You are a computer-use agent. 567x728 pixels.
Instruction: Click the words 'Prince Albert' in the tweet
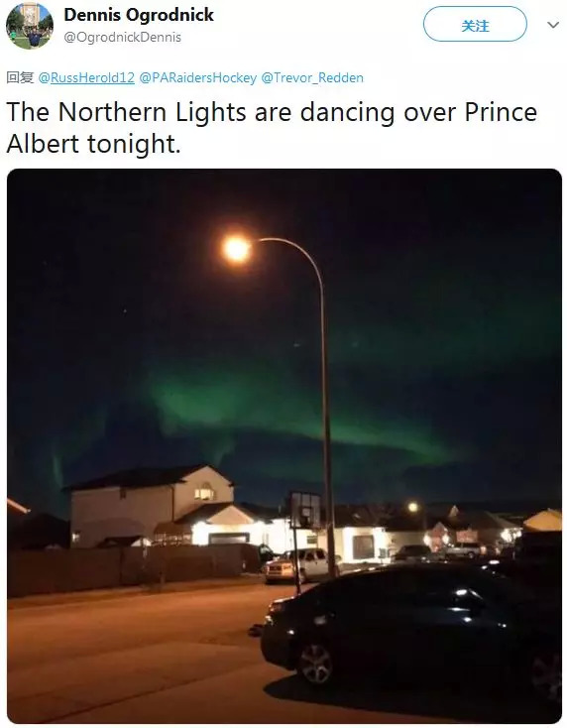pos(272,128)
